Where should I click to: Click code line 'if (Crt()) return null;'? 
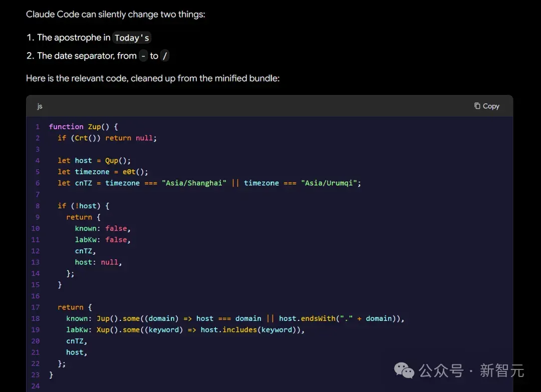tap(107, 138)
